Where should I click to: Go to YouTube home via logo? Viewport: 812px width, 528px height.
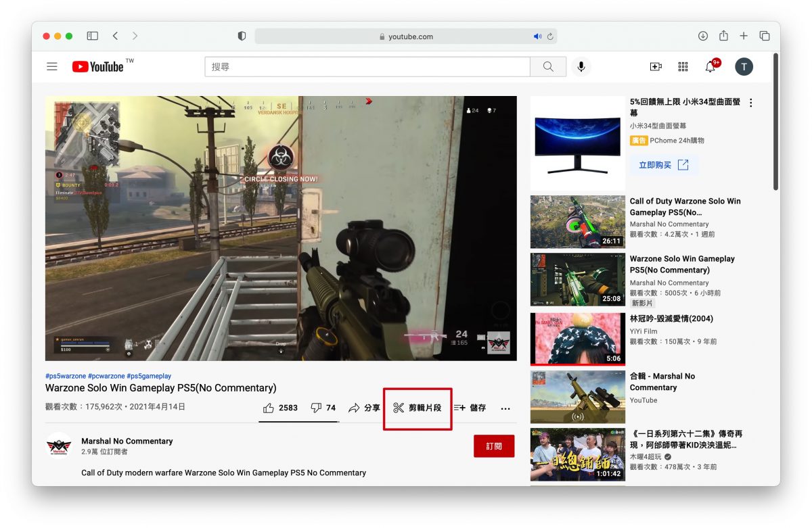point(98,66)
